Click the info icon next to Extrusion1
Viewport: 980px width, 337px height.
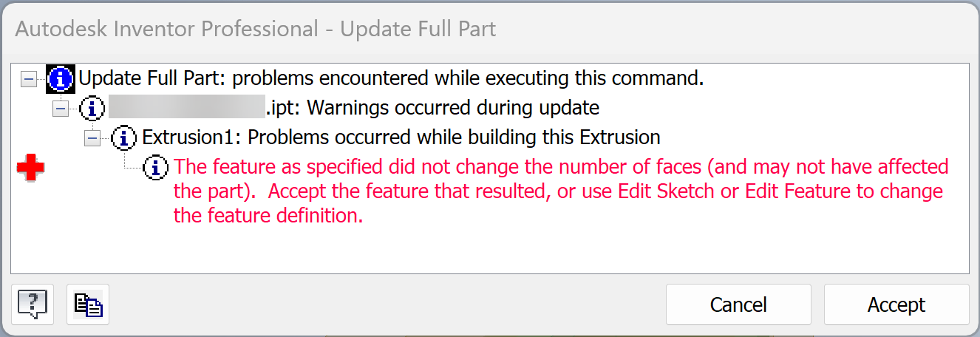click(124, 137)
